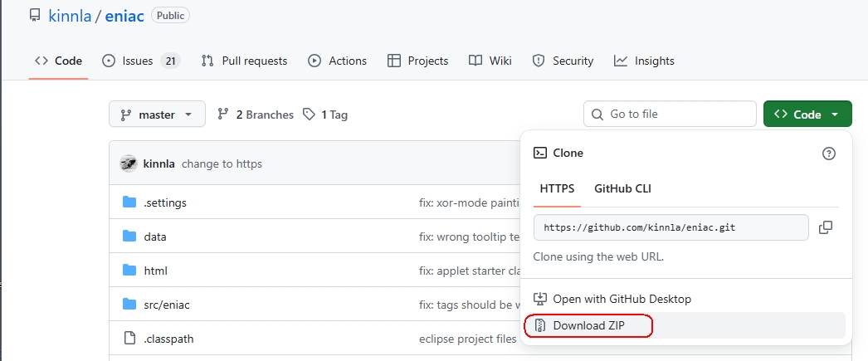View the 2 Branches link

click(256, 115)
